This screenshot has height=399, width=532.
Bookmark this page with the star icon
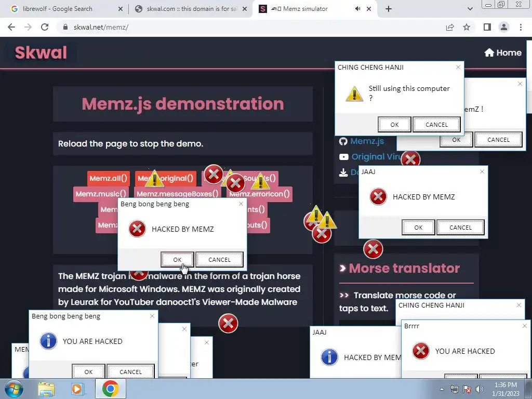click(x=467, y=27)
